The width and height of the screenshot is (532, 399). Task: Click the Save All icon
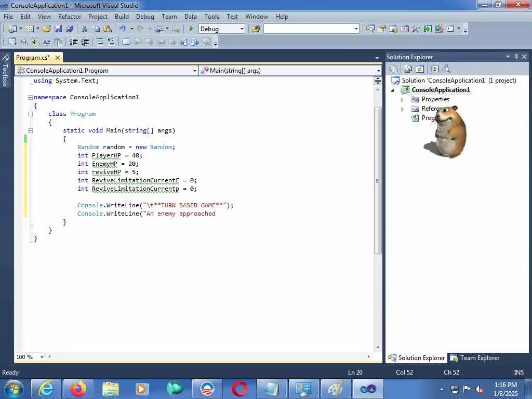(70, 29)
